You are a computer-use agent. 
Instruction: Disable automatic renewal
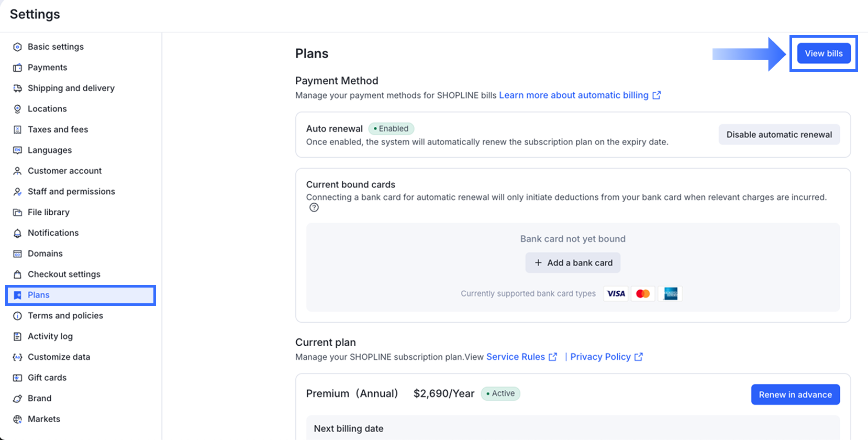779,135
